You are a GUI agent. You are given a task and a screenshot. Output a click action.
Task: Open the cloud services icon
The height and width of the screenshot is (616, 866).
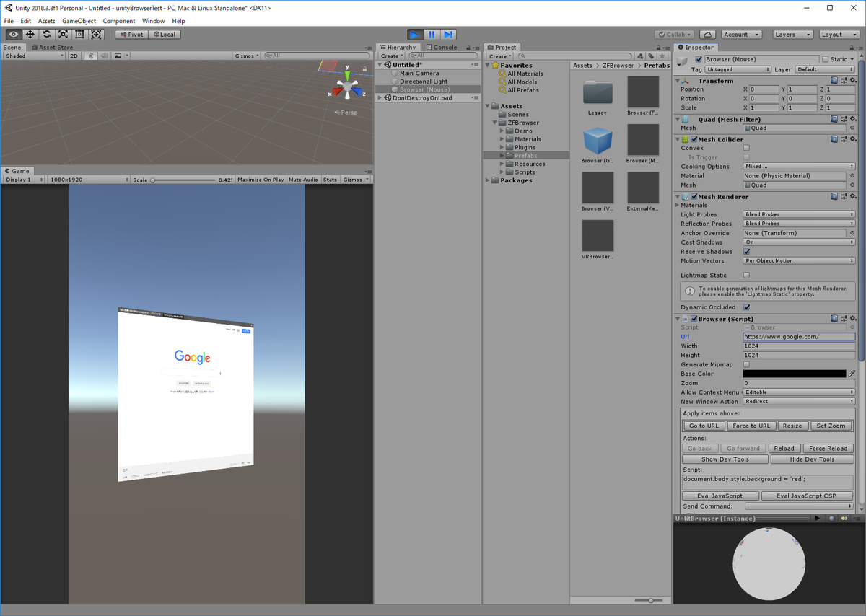(707, 34)
